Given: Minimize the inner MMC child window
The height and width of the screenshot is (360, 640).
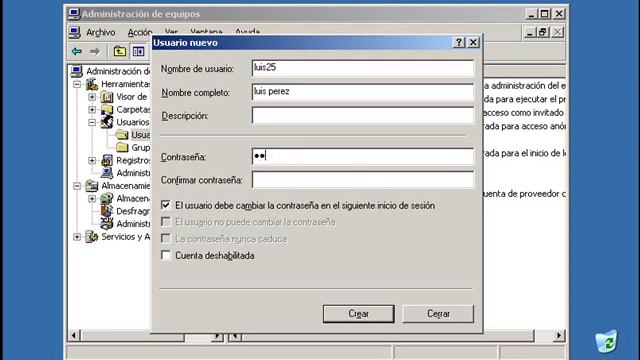Looking at the screenshot, I should pos(529,32).
